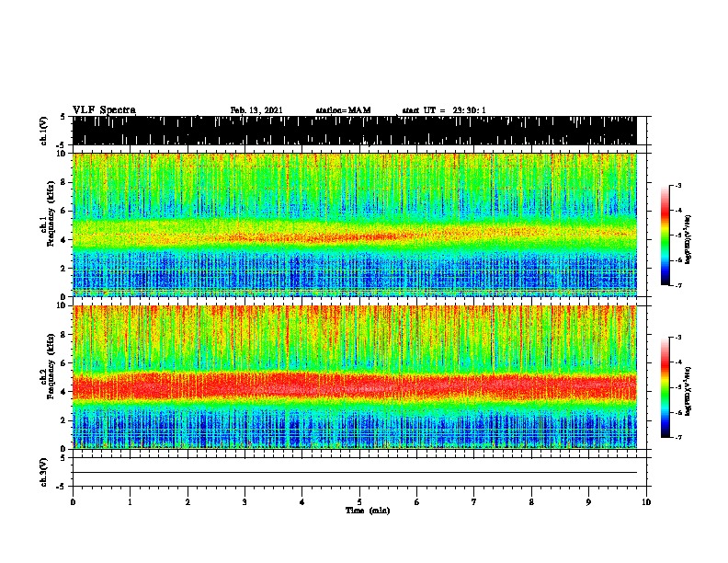Click the ch.2 colorbar "-3" top label
This screenshot has width=728, height=563.
click(678, 338)
